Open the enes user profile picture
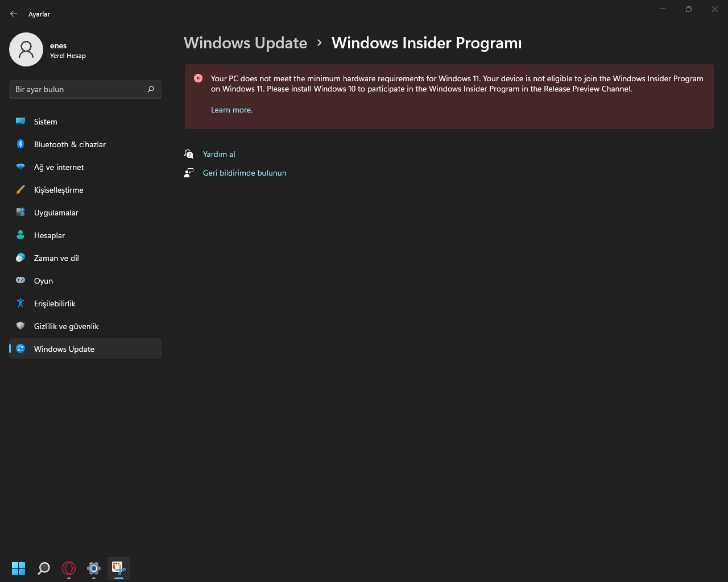Viewport: 728px width, 582px height. click(x=26, y=49)
